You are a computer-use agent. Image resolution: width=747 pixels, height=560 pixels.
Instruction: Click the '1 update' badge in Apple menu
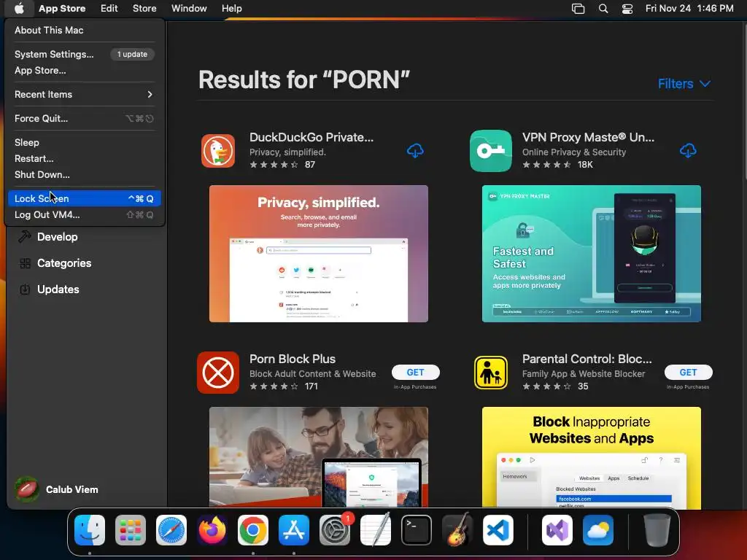coord(133,54)
